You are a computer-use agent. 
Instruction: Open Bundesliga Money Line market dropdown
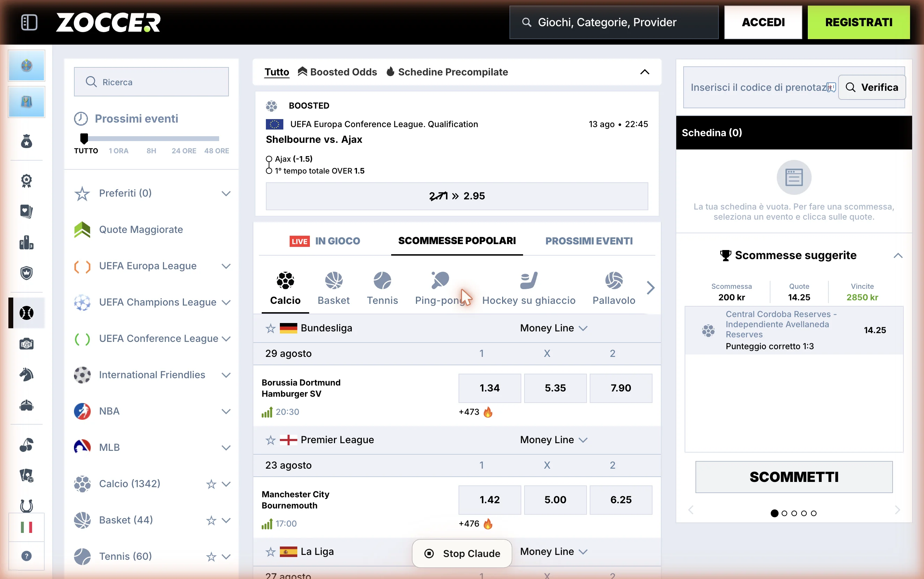554,328
